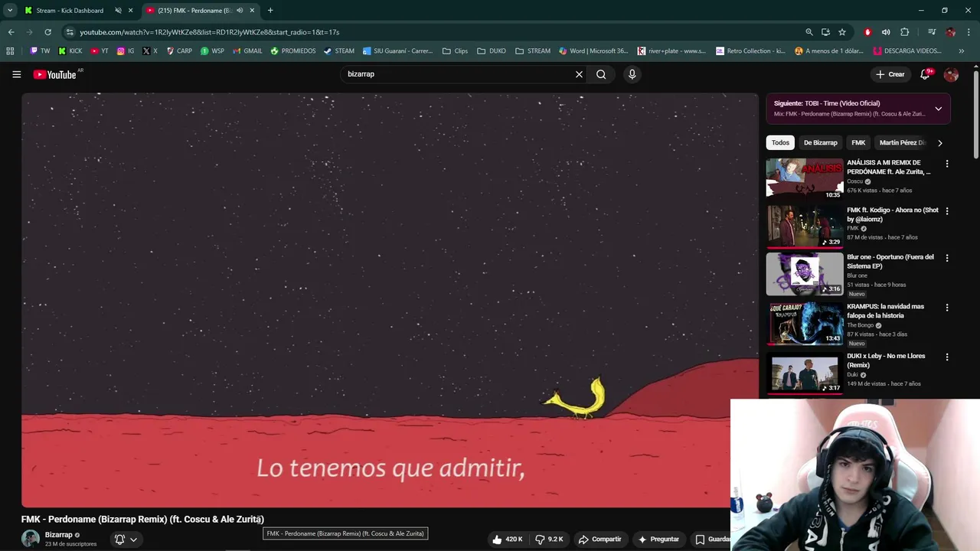Start voice search with the microphone
The image size is (980, 551).
[632, 74]
